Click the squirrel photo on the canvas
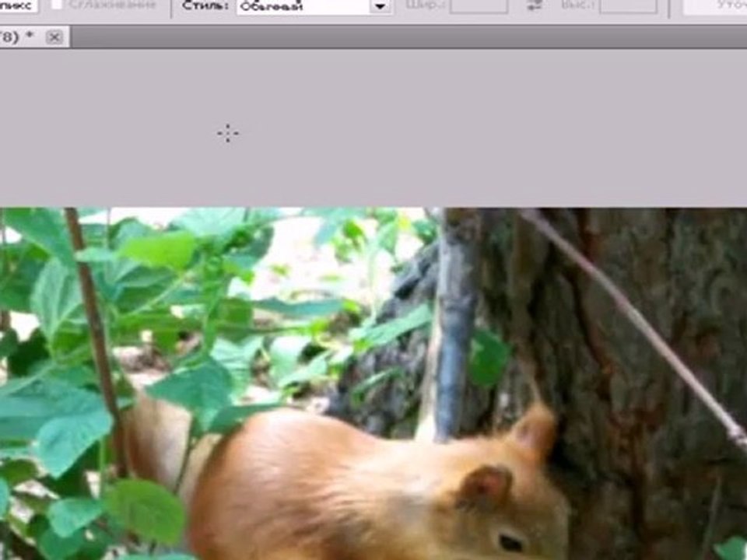The height and width of the screenshot is (560, 747). click(373, 383)
